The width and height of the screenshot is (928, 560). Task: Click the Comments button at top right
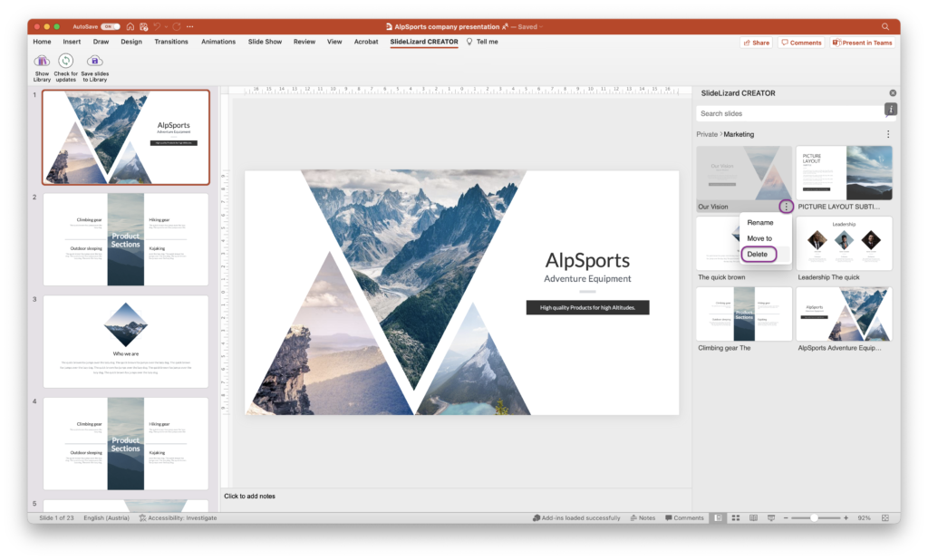[x=801, y=43]
